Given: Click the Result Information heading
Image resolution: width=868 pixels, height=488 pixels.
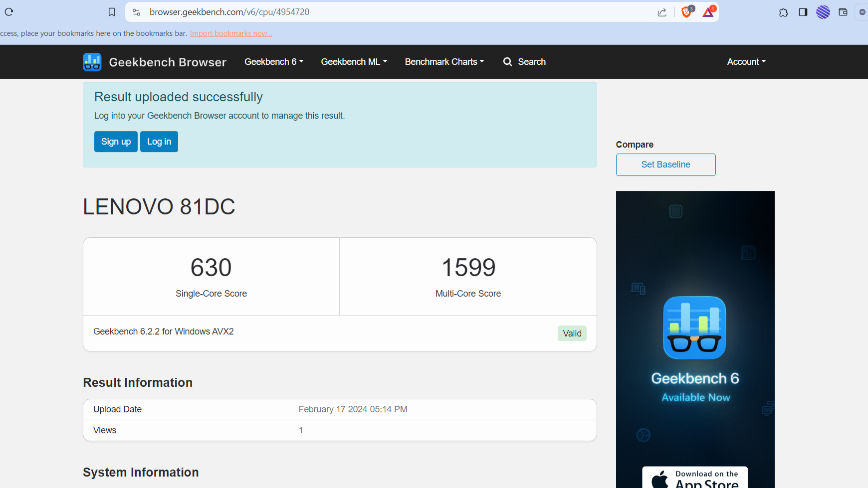Looking at the screenshot, I should [138, 382].
